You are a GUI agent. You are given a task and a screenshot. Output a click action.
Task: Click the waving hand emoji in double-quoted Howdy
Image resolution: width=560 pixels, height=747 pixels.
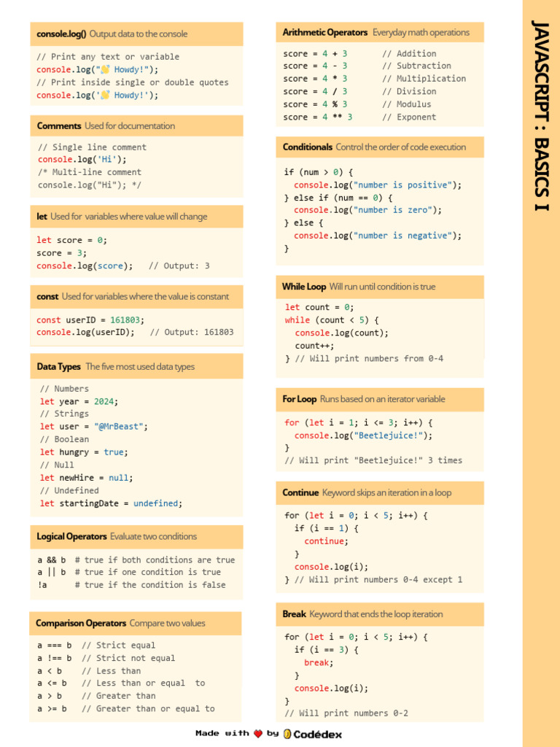point(105,69)
